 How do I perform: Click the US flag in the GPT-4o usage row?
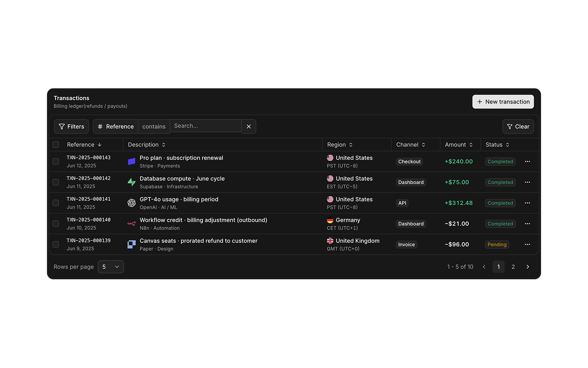point(330,199)
